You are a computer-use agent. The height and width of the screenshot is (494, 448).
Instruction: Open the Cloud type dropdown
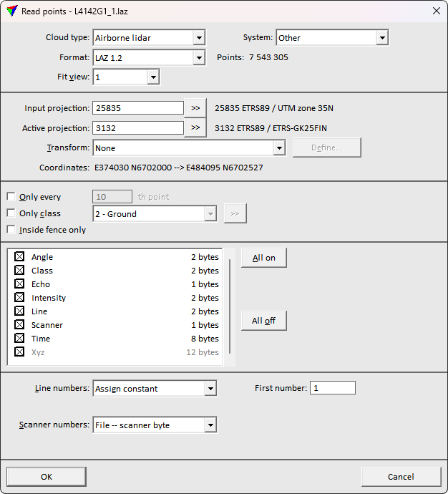(x=150, y=38)
